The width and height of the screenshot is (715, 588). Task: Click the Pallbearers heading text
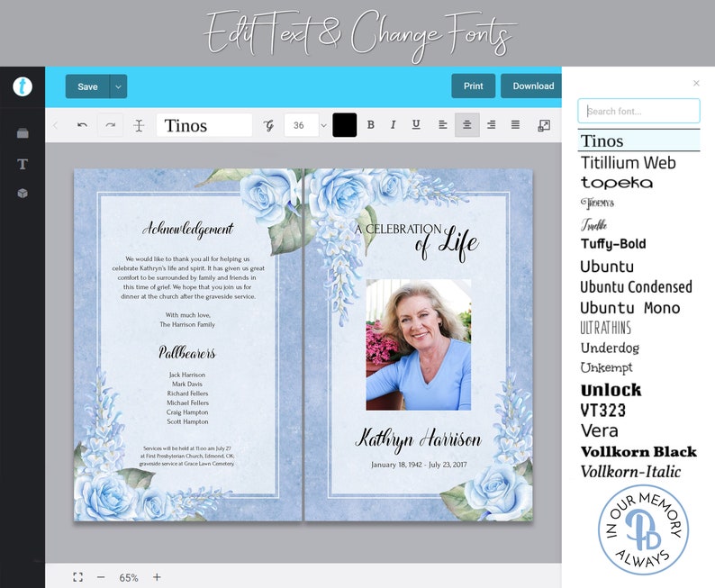pyautogui.click(x=187, y=352)
